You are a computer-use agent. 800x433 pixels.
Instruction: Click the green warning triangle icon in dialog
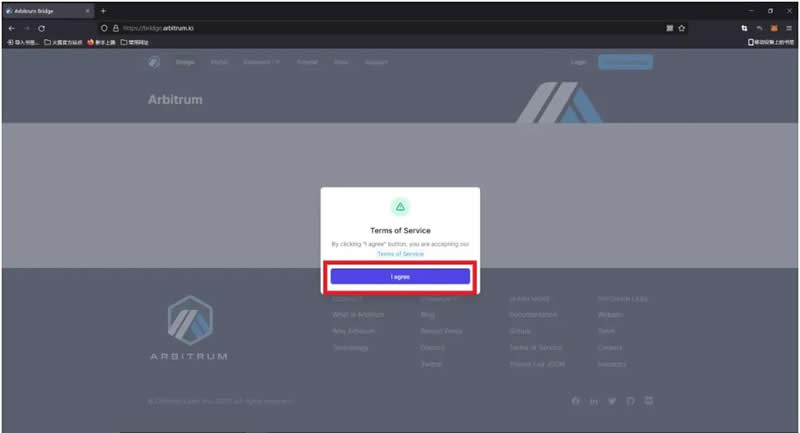pyautogui.click(x=400, y=207)
